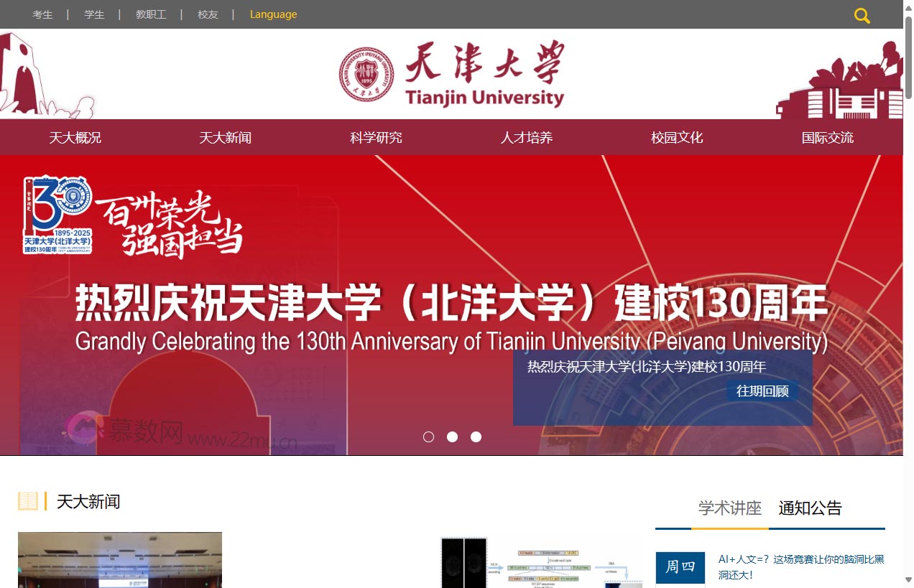Viewport: 914px width, 588px height.
Task: Switch to the 通知公告 tab
Action: tap(809, 508)
